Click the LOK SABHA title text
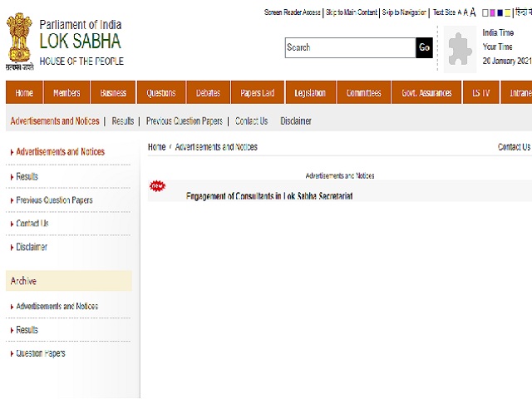Screen dimensions: 532x399 click(80, 41)
